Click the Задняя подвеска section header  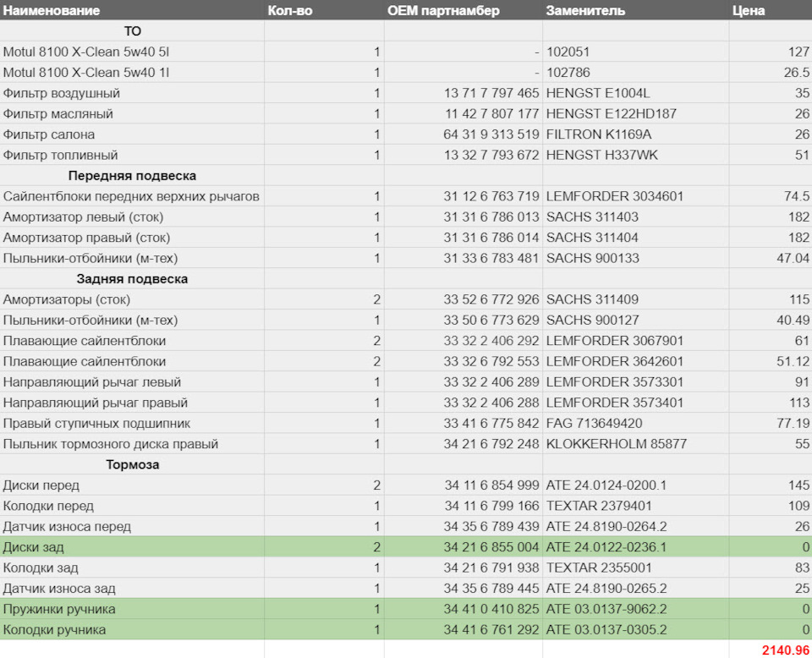132,279
